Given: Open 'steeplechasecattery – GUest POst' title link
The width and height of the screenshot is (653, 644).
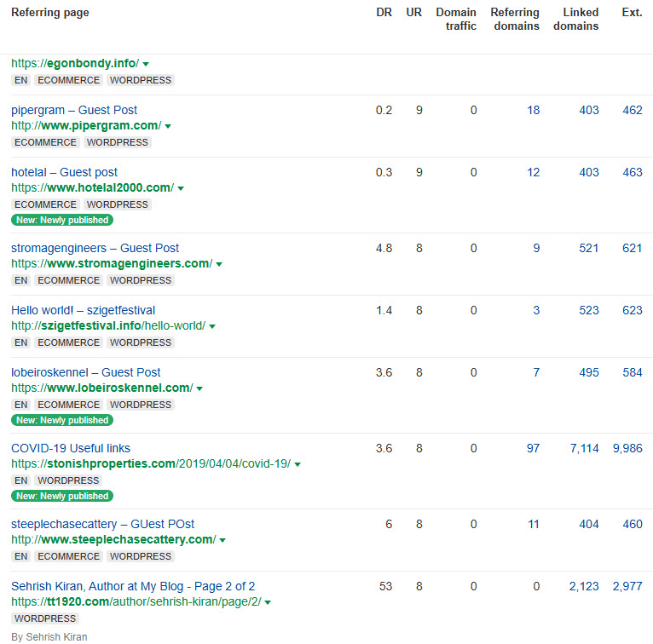Looking at the screenshot, I should 102,524.
